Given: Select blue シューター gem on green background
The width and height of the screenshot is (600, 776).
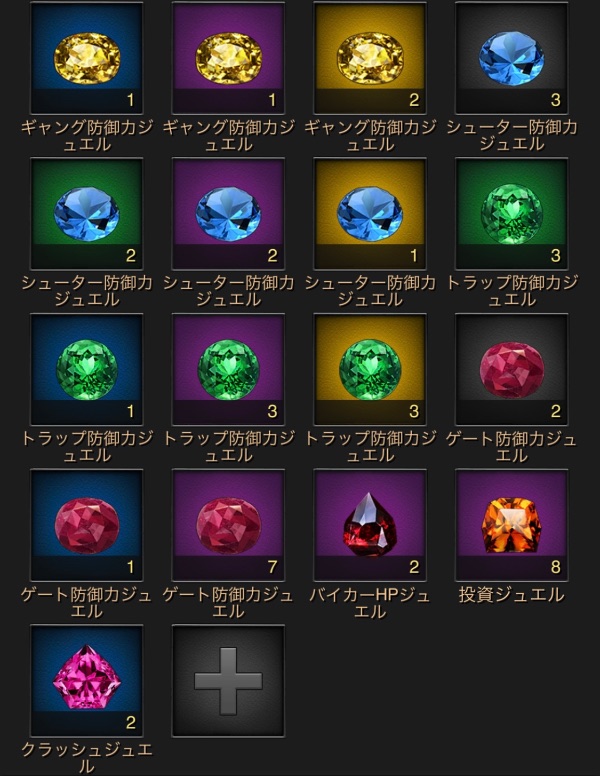Looking at the screenshot, I should [87, 214].
